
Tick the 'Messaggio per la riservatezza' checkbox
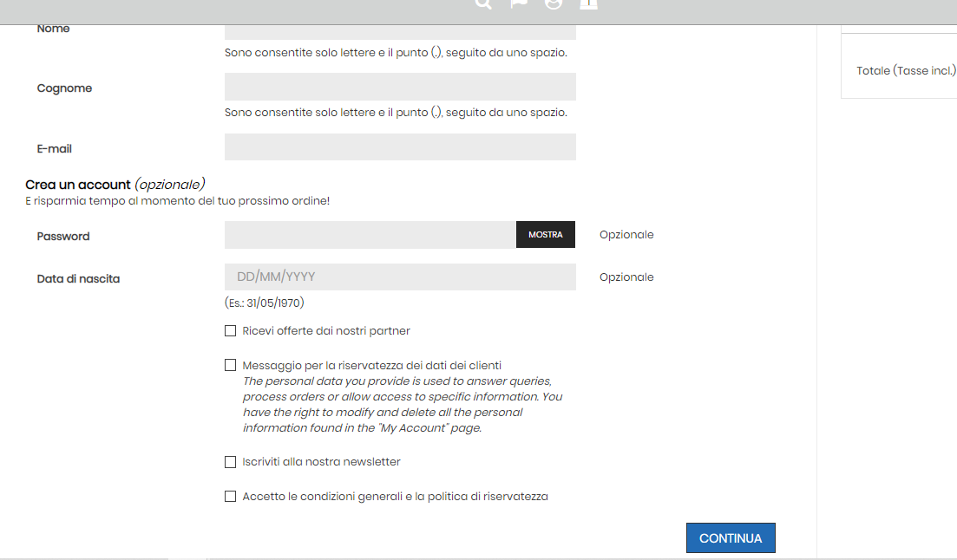click(x=230, y=365)
